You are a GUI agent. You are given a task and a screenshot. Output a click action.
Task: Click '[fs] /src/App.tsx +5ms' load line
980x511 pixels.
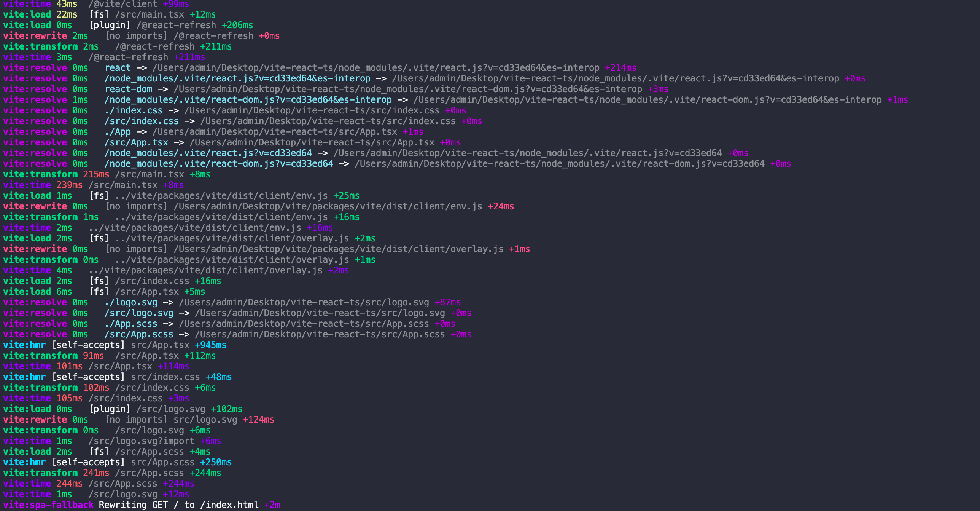pos(147,292)
